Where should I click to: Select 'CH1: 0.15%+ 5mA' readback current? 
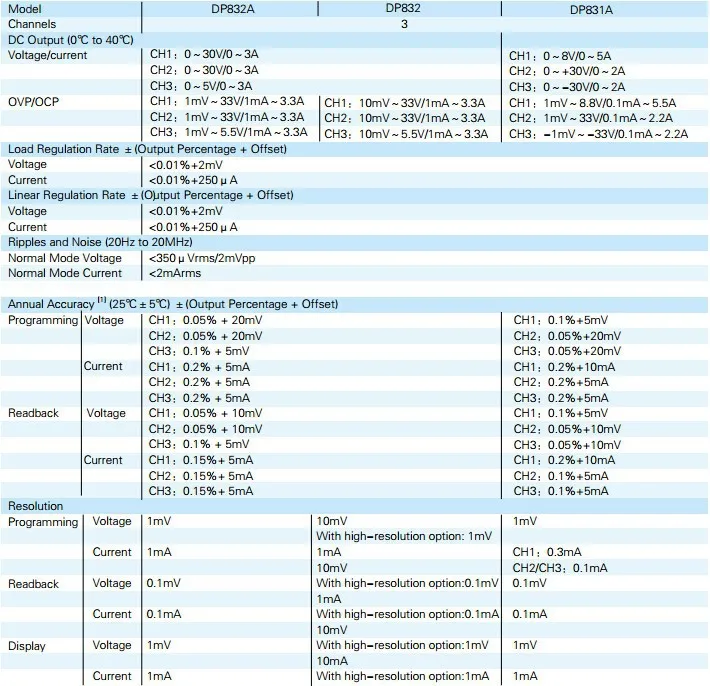pos(201,460)
